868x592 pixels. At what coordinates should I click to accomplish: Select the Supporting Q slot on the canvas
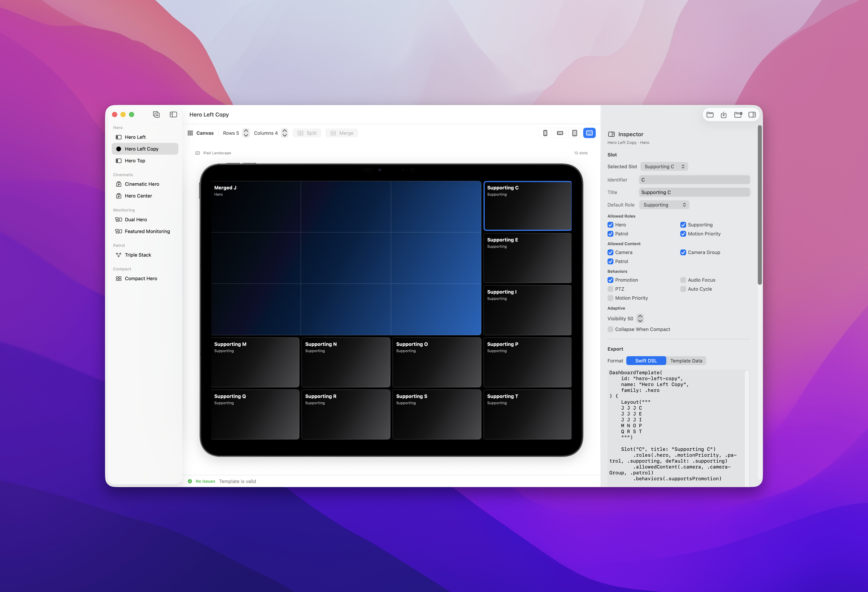click(255, 414)
